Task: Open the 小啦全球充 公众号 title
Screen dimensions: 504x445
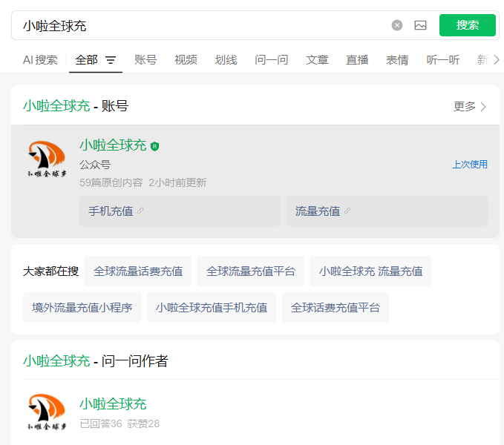Action: pos(113,145)
